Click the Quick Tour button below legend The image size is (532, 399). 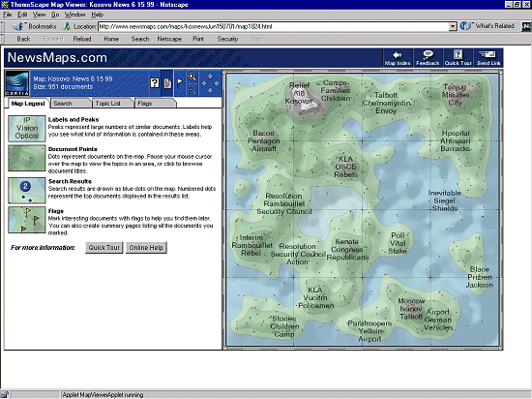coord(104,248)
